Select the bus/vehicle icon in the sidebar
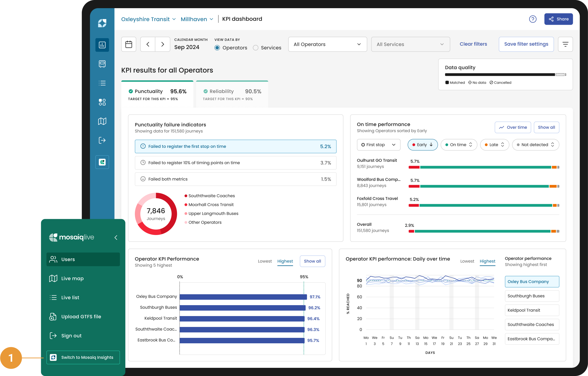This screenshot has height=376, width=588. (102, 64)
